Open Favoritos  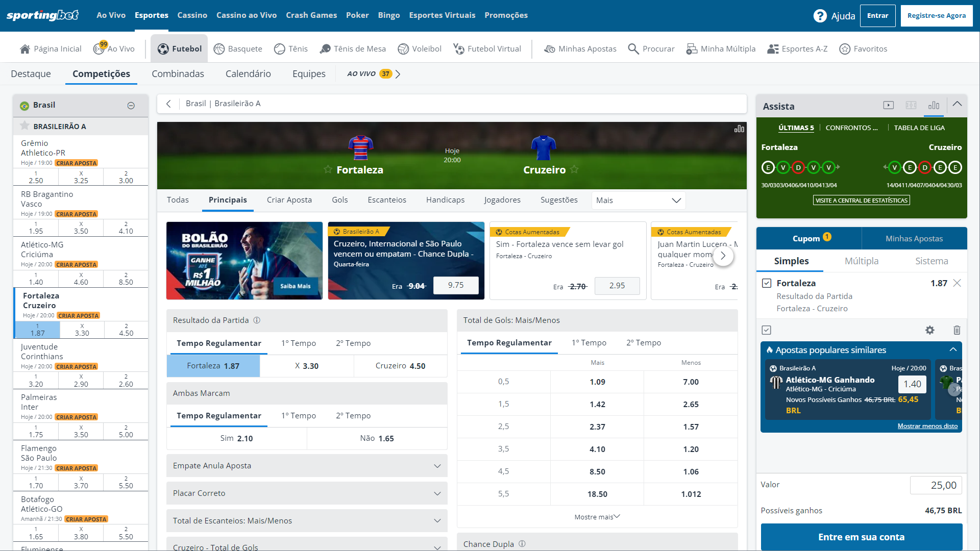click(x=864, y=49)
